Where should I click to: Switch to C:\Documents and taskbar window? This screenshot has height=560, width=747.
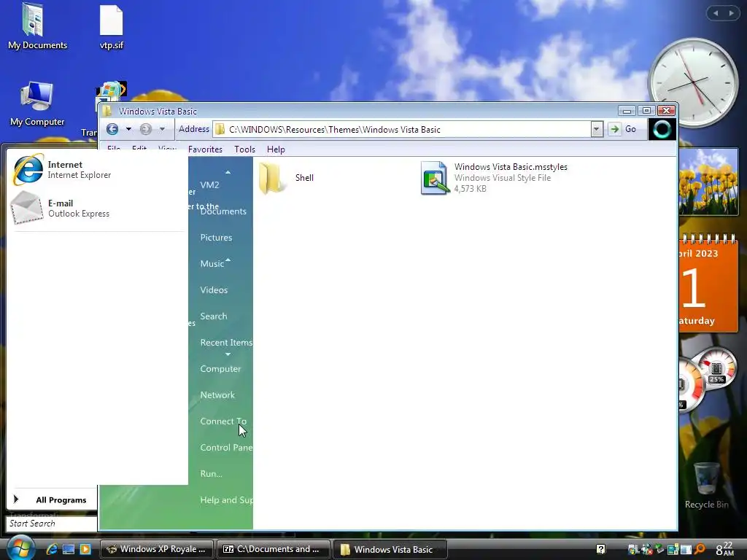[273, 549]
